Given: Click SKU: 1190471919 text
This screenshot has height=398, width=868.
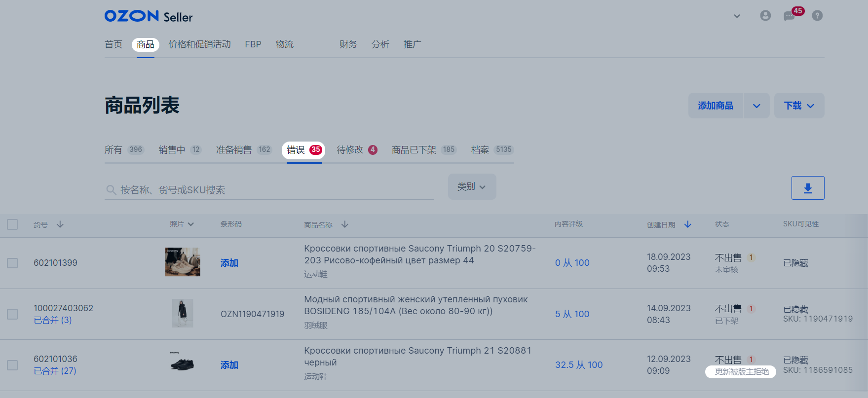Looking at the screenshot, I should click(x=818, y=319).
